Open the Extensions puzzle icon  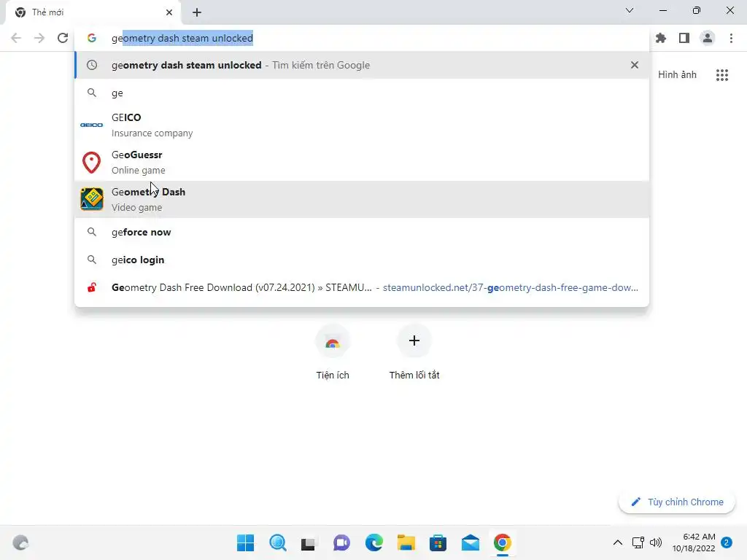tap(661, 38)
